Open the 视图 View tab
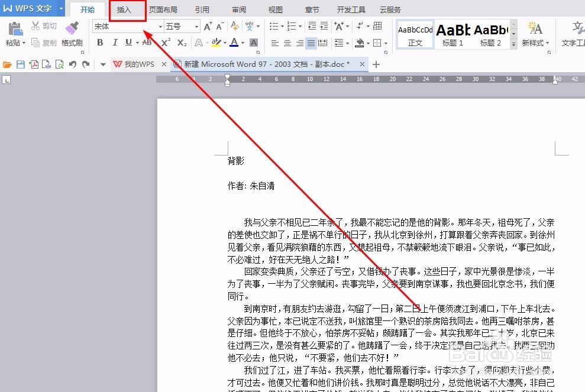This screenshot has height=392, width=585. (275, 10)
